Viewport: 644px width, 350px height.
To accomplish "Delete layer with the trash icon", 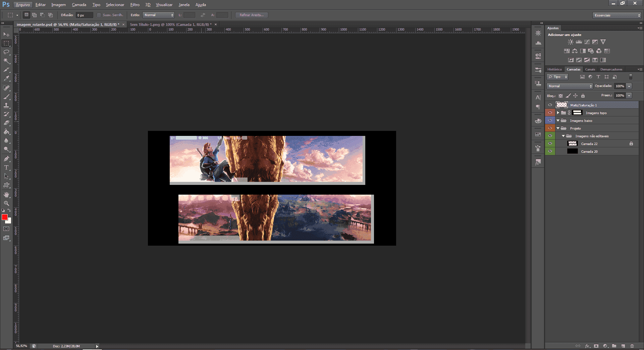I will point(632,346).
